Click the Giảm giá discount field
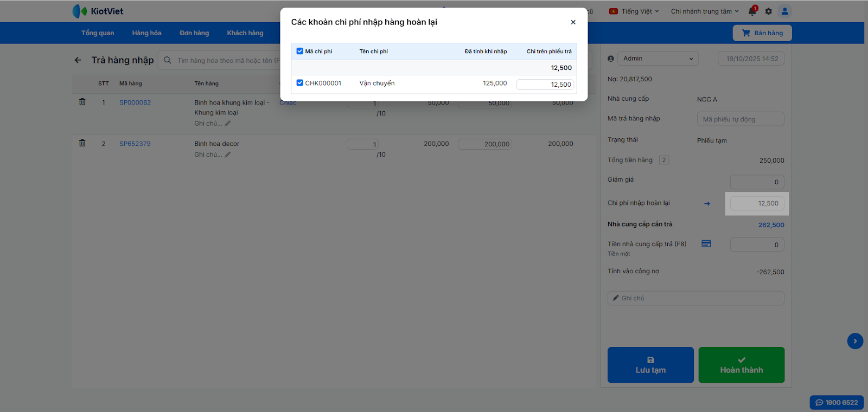The width and height of the screenshot is (868, 412). [x=757, y=182]
